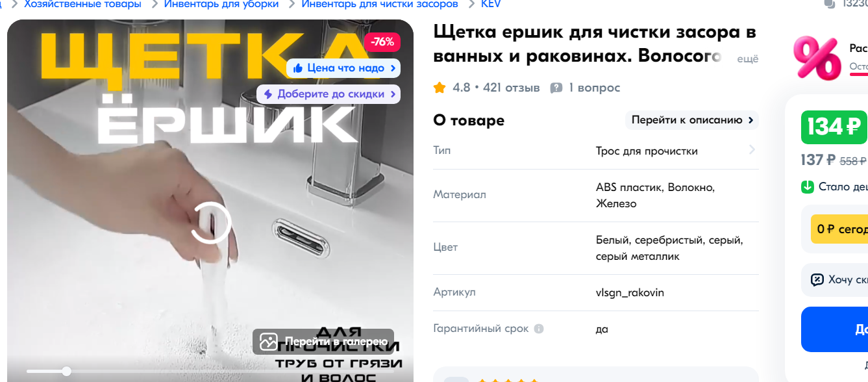The width and height of the screenshot is (868, 382).
Task: Click the gallery picture icon
Action: pyautogui.click(x=269, y=342)
